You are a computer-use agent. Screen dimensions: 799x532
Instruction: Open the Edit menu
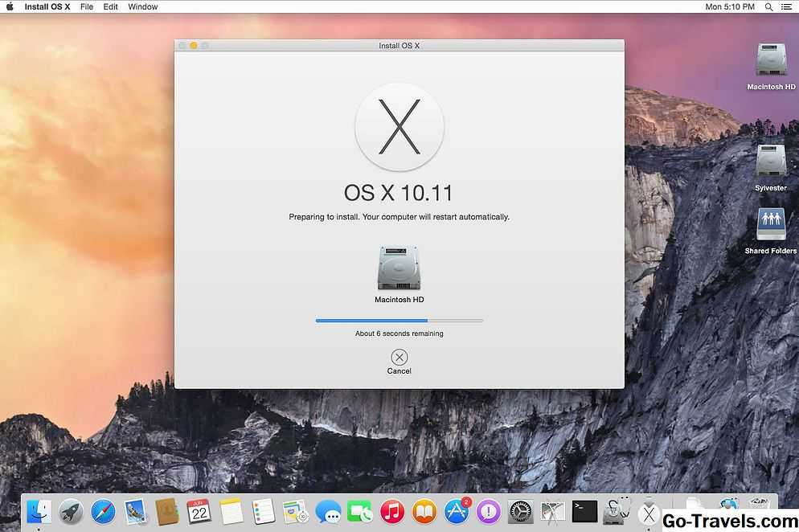coord(110,6)
